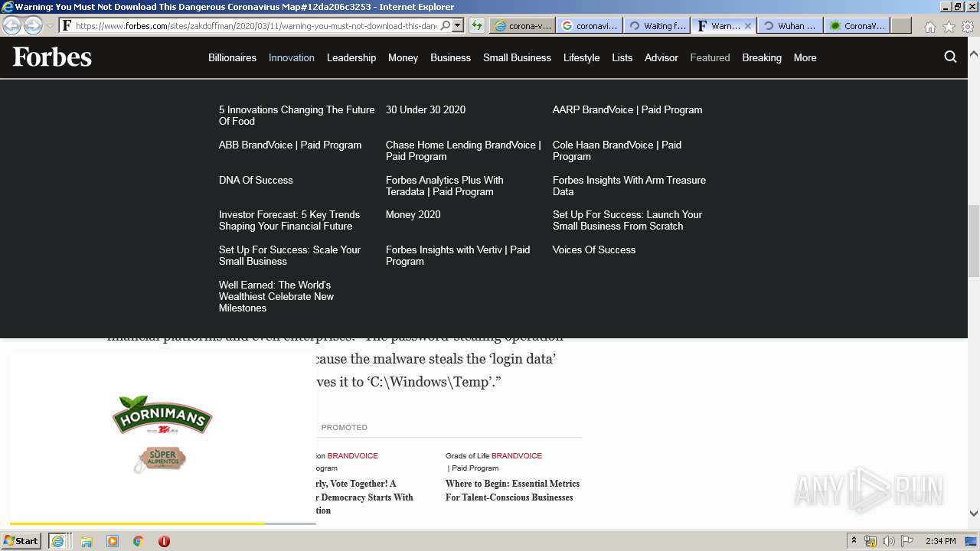Switch to the CoronaV... tab
Screen dimensions: 980x551
[x=857, y=25]
